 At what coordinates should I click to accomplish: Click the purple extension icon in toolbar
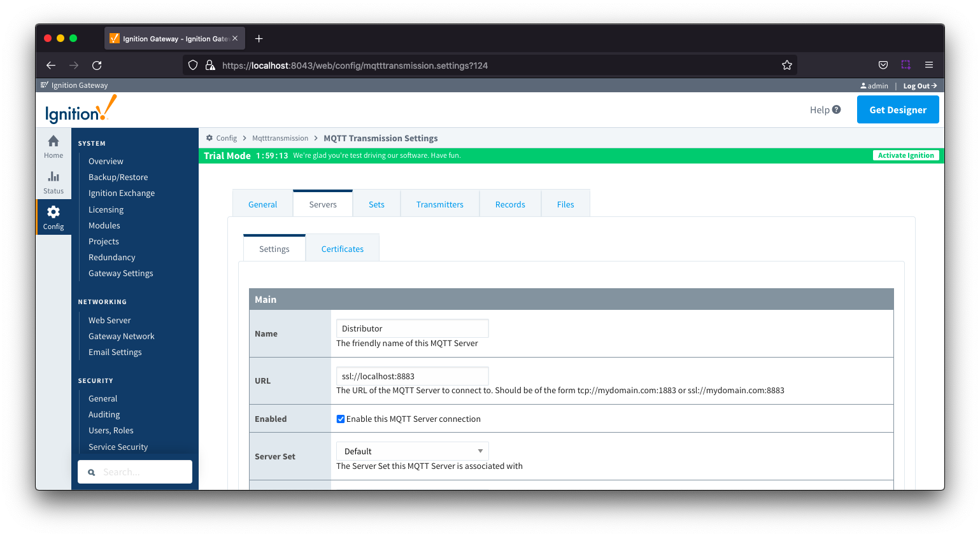click(x=906, y=65)
